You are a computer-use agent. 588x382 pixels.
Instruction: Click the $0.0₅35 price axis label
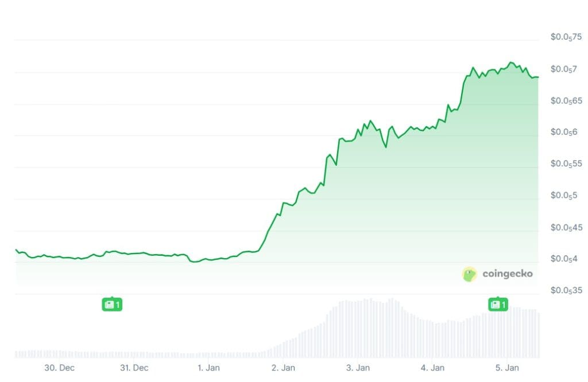point(566,291)
